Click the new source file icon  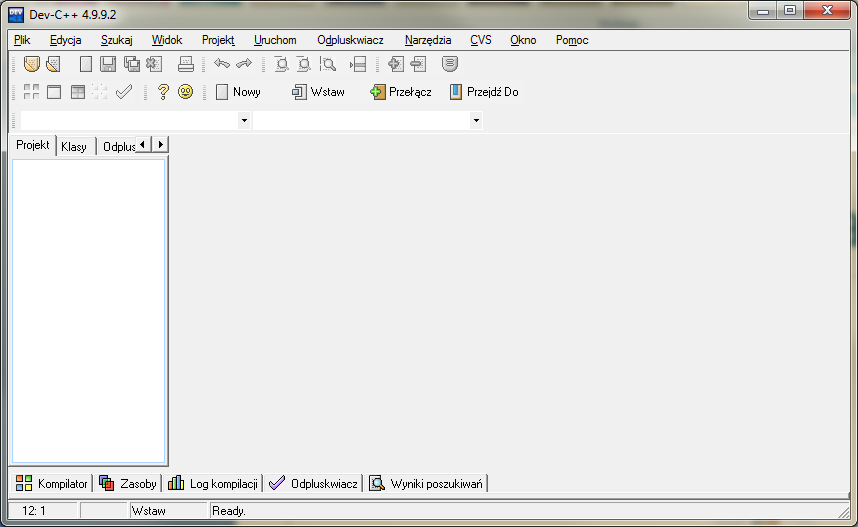pyautogui.click(x=86, y=64)
